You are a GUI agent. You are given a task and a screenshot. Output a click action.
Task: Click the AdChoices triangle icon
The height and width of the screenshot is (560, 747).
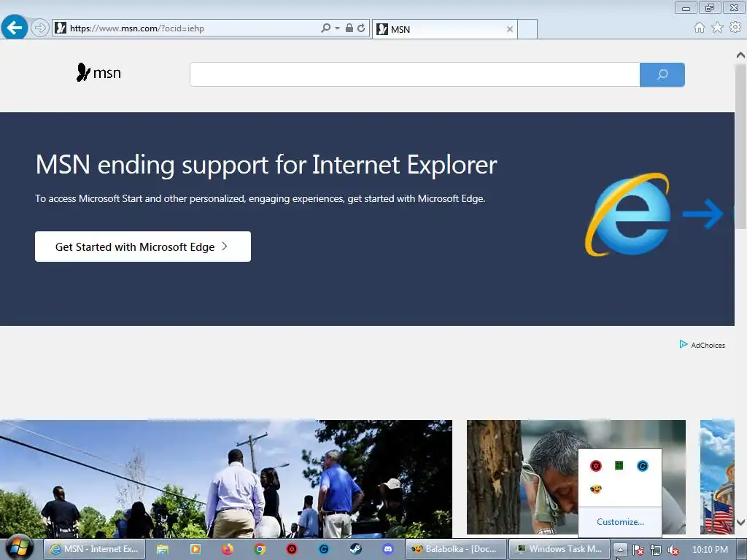click(683, 344)
